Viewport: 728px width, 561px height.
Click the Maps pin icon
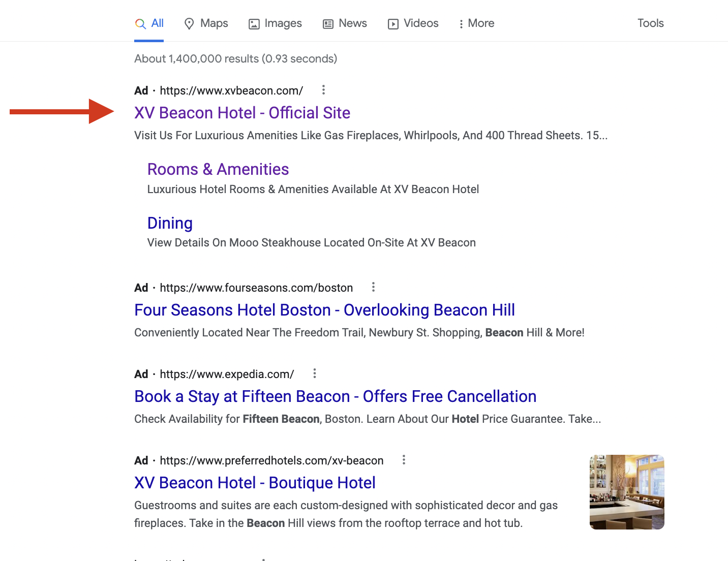(189, 24)
